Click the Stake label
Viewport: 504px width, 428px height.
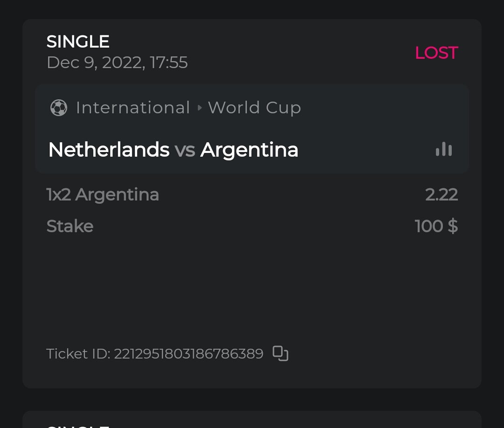(70, 226)
